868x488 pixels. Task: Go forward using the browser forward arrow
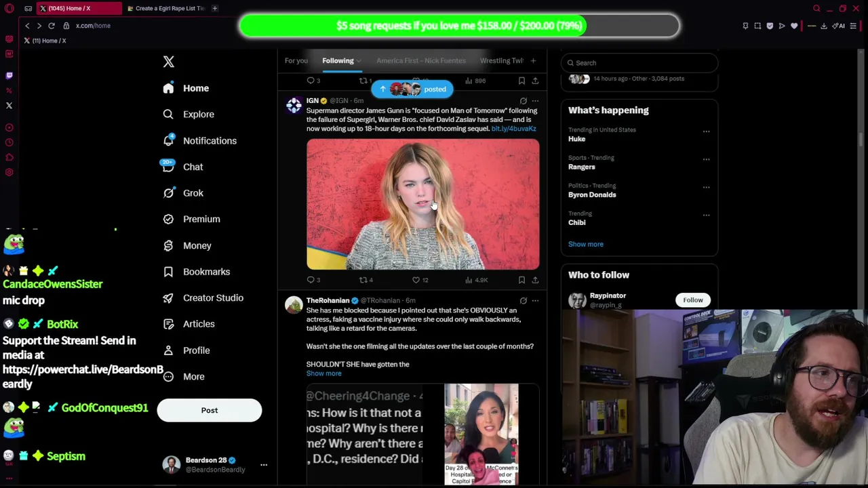[x=39, y=26]
